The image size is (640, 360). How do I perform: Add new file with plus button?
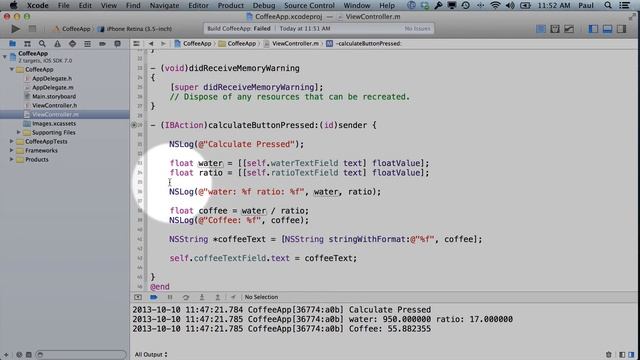(6, 355)
